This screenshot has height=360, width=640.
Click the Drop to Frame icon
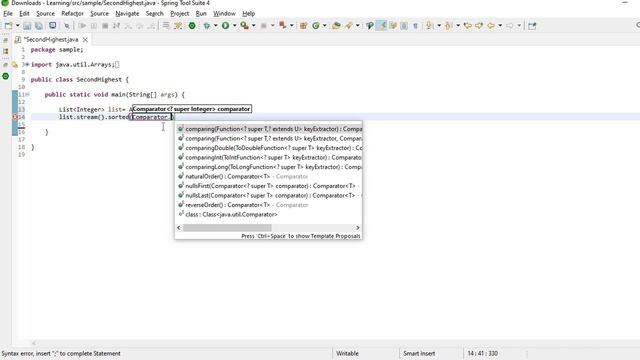tap(166, 26)
